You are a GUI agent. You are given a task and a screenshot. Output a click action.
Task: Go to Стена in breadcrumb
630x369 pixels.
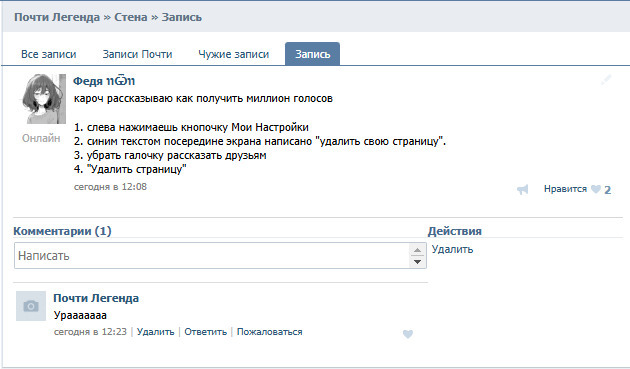pos(131,17)
